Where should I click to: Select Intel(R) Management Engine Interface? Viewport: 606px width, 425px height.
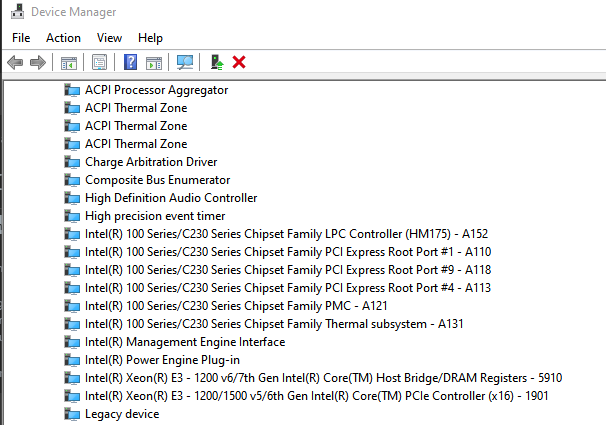[x=185, y=342]
